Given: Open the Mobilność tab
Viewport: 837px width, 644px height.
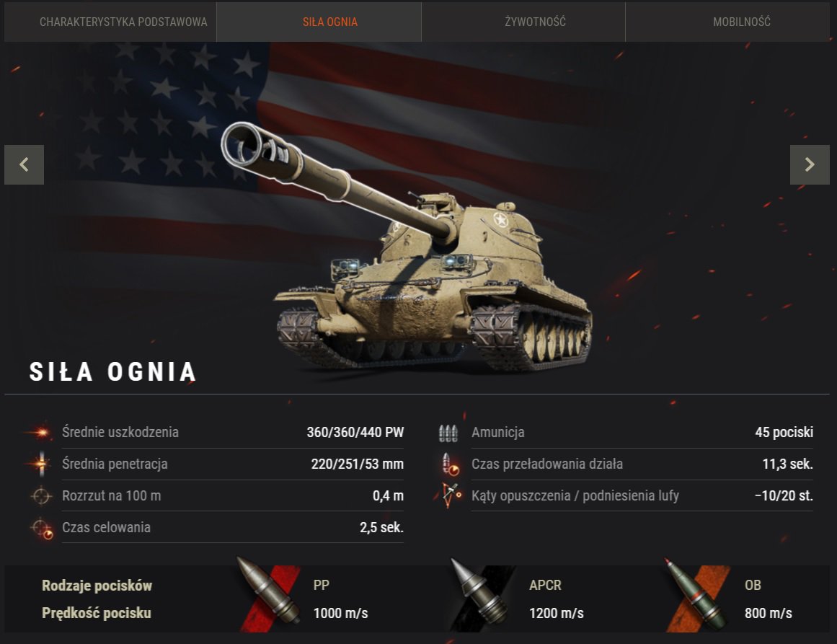Looking at the screenshot, I should point(741,22).
